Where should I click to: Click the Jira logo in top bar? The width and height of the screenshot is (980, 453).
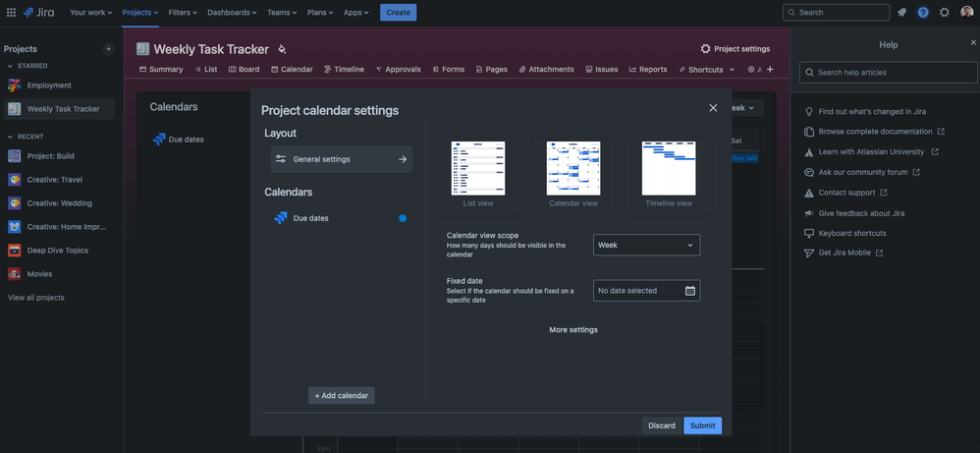[38, 13]
